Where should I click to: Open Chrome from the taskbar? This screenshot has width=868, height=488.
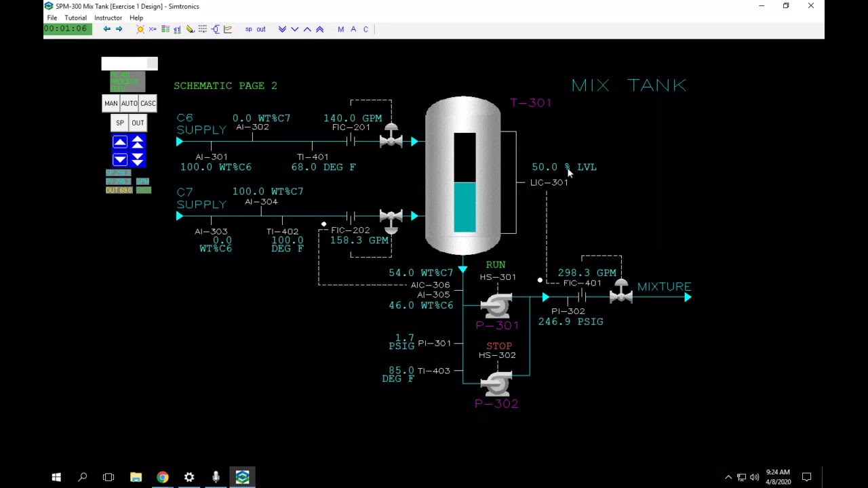tap(163, 477)
